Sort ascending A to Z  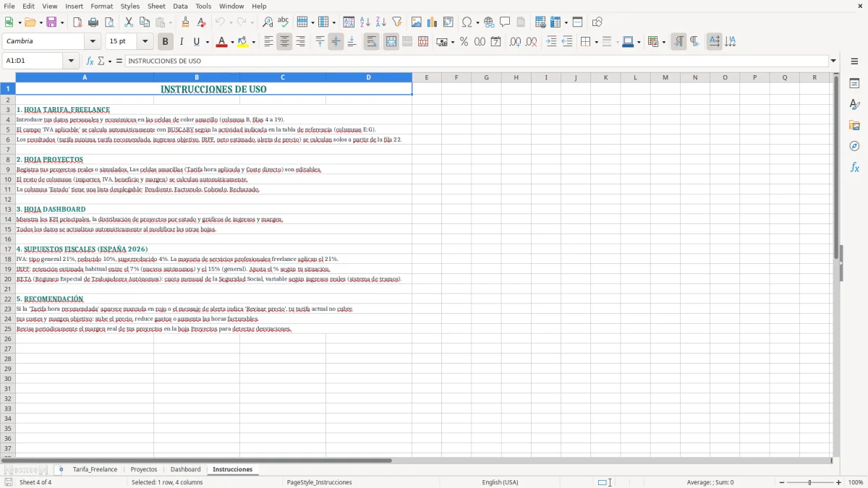(x=365, y=22)
